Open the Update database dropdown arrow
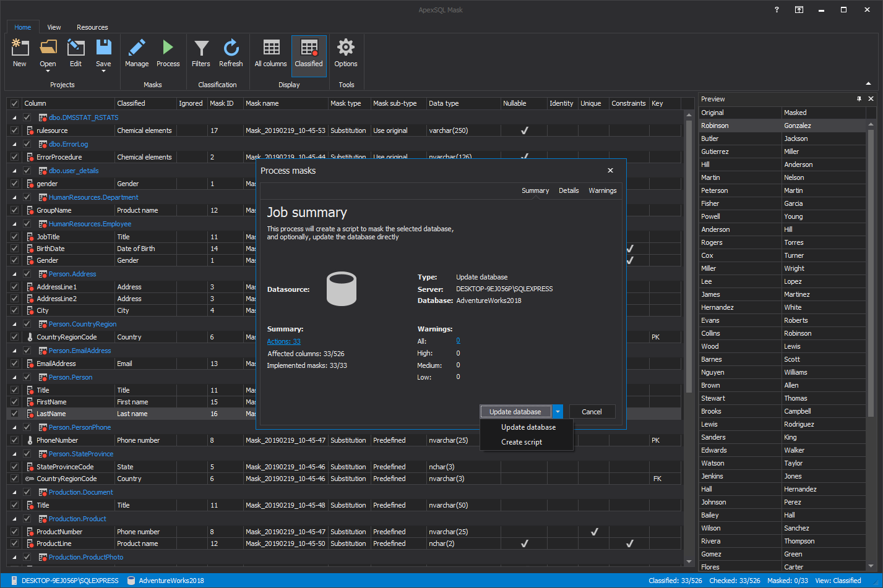The height and width of the screenshot is (588, 883). pyautogui.click(x=557, y=411)
